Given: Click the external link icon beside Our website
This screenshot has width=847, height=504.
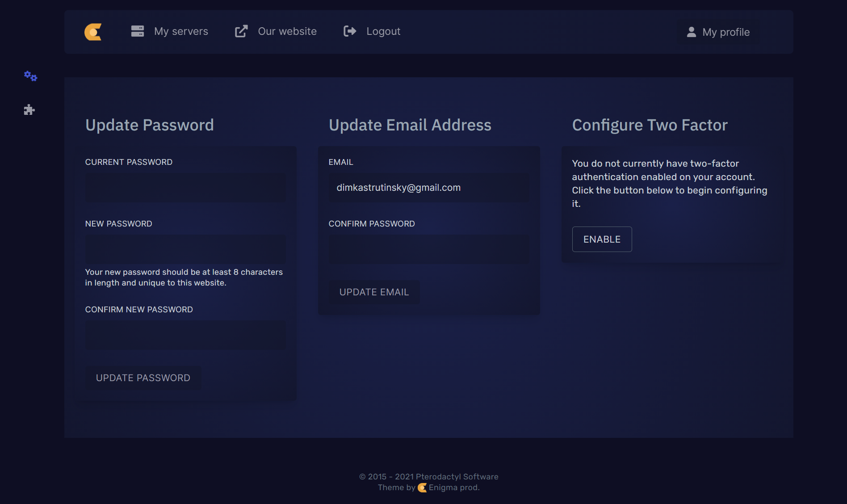Looking at the screenshot, I should (x=241, y=31).
